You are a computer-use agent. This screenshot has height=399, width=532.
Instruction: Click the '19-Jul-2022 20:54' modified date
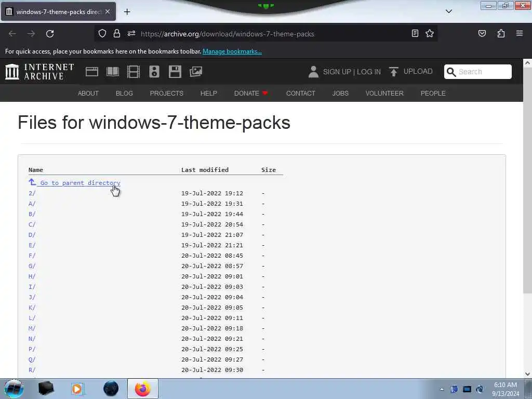(212, 224)
